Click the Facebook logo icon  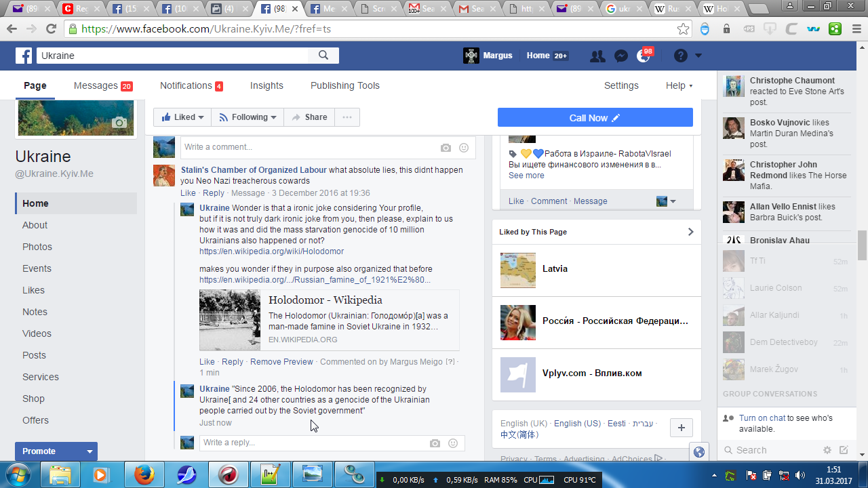click(x=24, y=56)
